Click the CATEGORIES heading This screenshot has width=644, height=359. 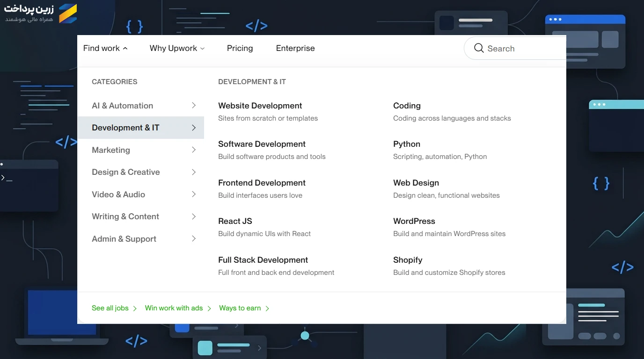[115, 82]
